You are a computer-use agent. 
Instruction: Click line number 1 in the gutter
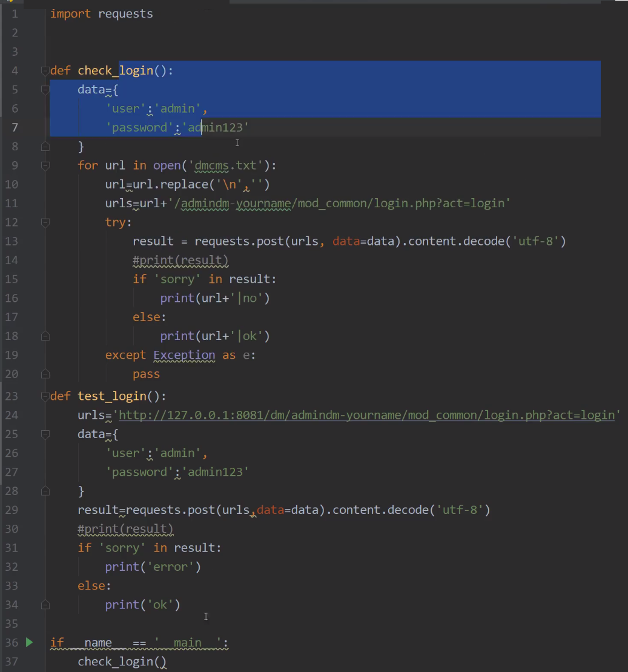click(14, 13)
